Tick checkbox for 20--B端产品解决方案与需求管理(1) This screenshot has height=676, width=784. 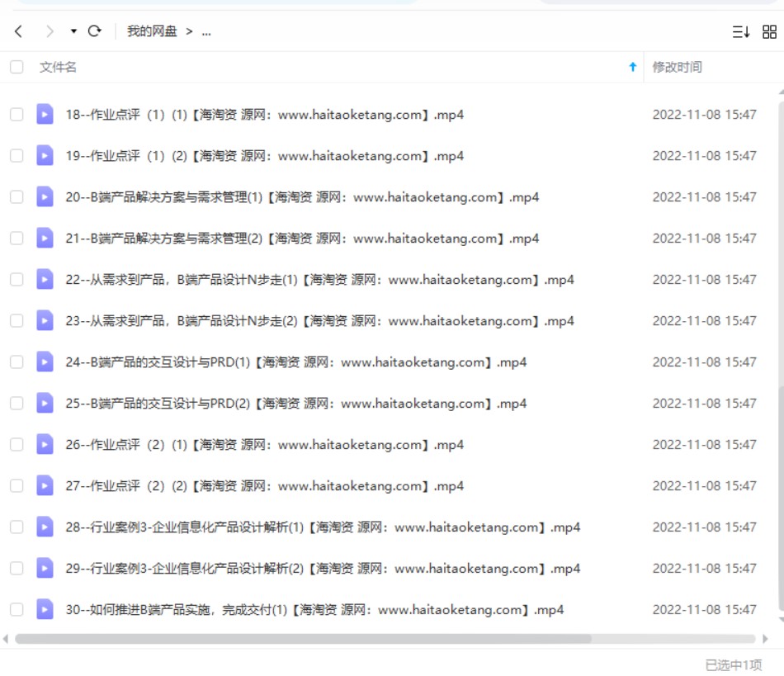coord(17,197)
